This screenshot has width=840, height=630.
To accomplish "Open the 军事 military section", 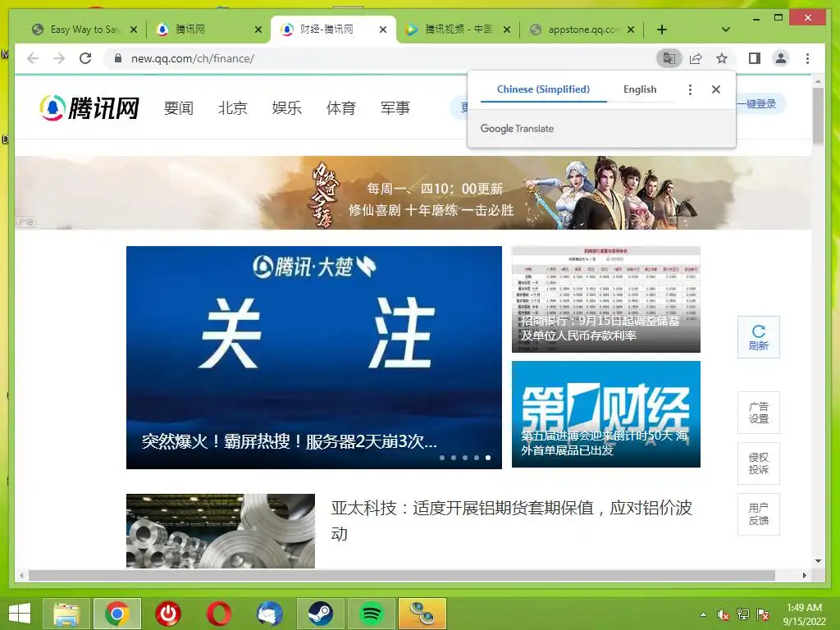I will point(395,108).
